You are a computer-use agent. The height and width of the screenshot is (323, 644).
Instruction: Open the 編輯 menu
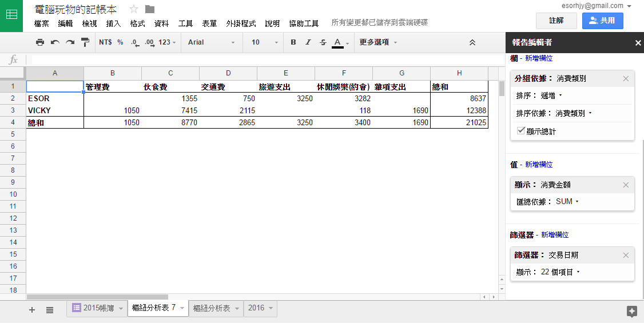point(65,23)
